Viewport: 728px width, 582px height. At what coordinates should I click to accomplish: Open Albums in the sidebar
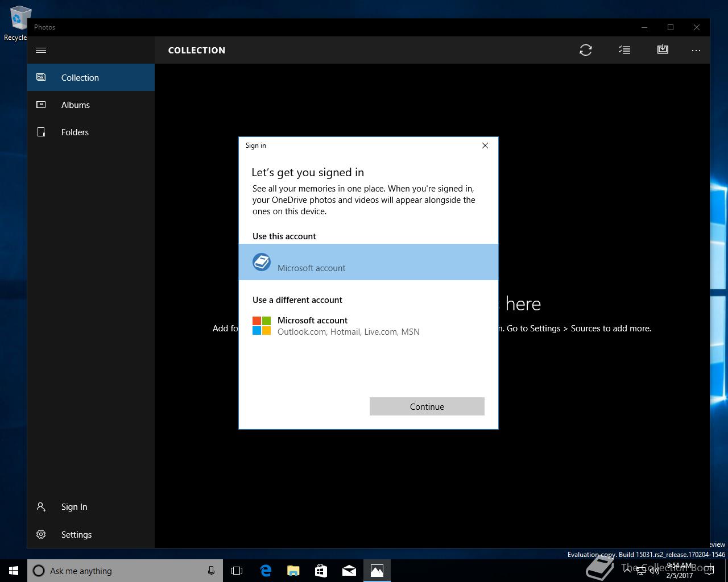(x=91, y=105)
